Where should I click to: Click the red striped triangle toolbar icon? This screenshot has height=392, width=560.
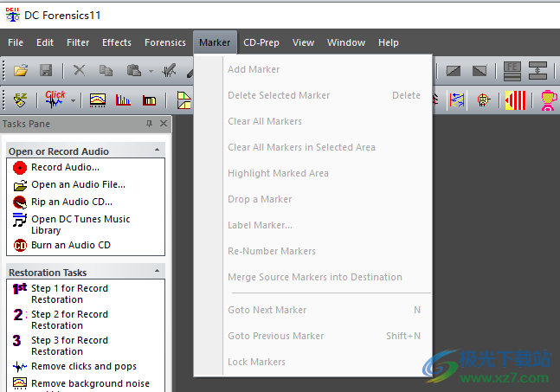click(x=515, y=100)
